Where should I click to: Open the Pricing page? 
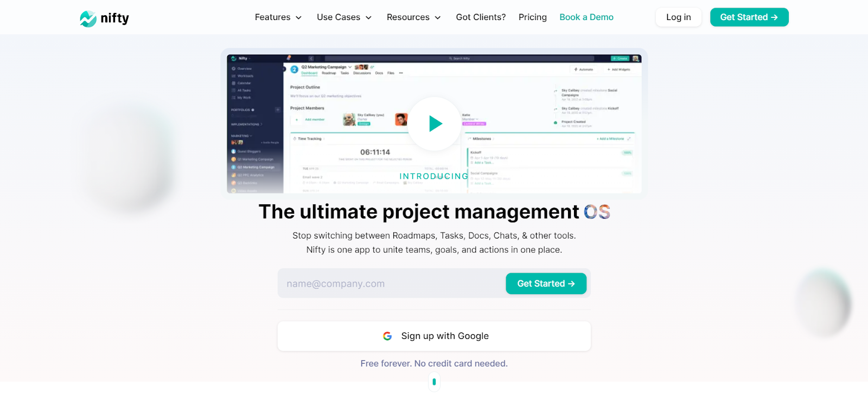point(532,17)
